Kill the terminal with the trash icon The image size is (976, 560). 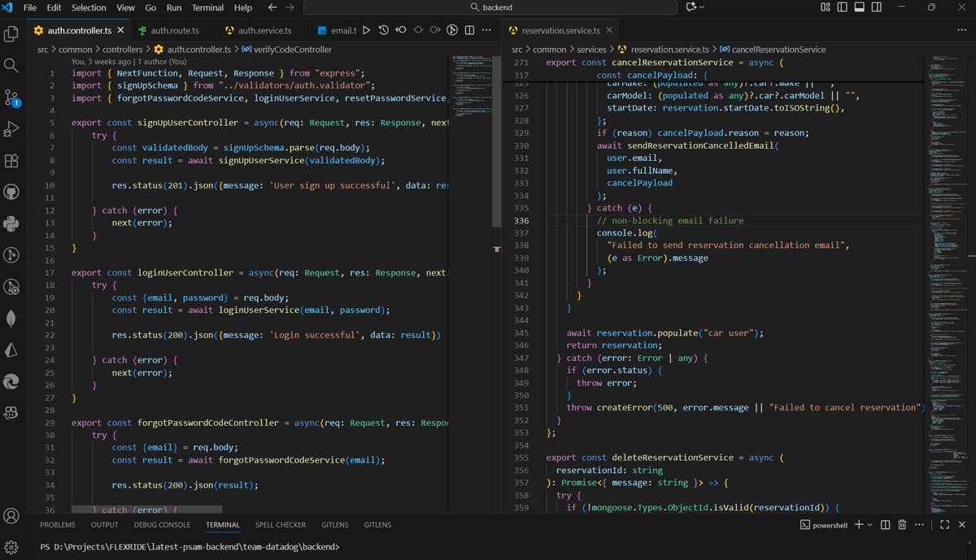[x=902, y=525]
